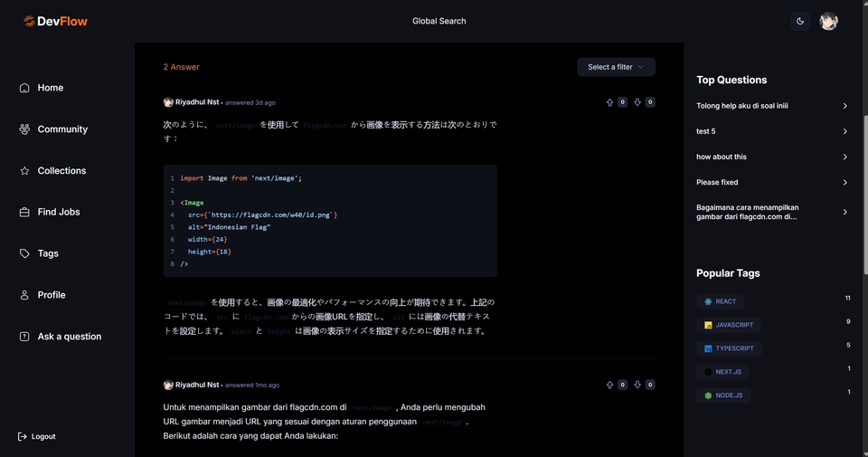
Task: Click 'answered 3d ago' timestamp
Action: pos(250,102)
